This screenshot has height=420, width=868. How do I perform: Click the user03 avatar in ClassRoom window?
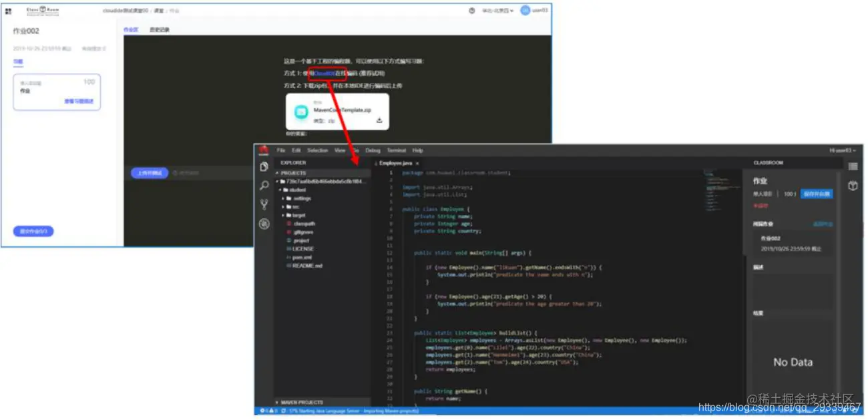(525, 11)
